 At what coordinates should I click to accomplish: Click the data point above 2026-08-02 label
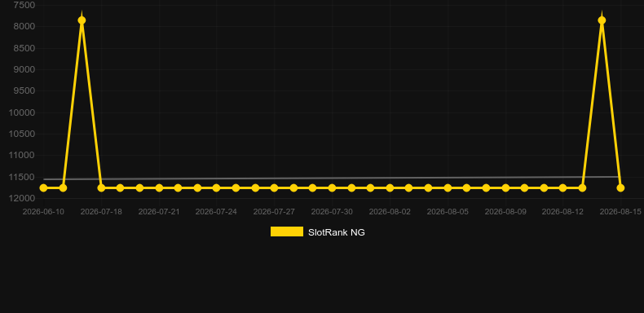click(x=390, y=187)
